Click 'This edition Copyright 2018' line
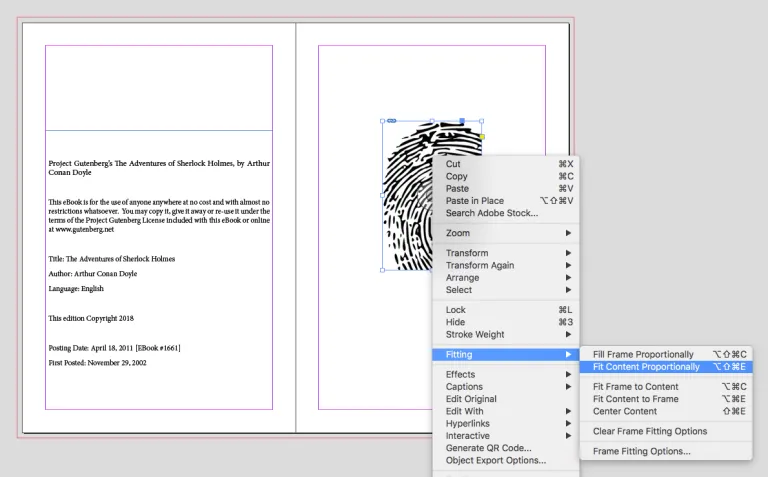768x477 pixels. [x=91, y=318]
